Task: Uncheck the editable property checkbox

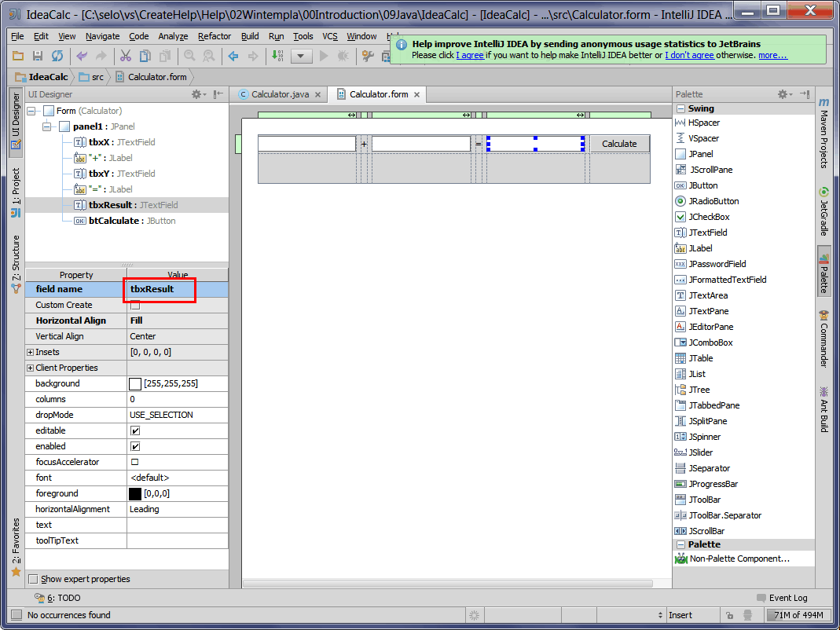Action: tap(135, 430)
